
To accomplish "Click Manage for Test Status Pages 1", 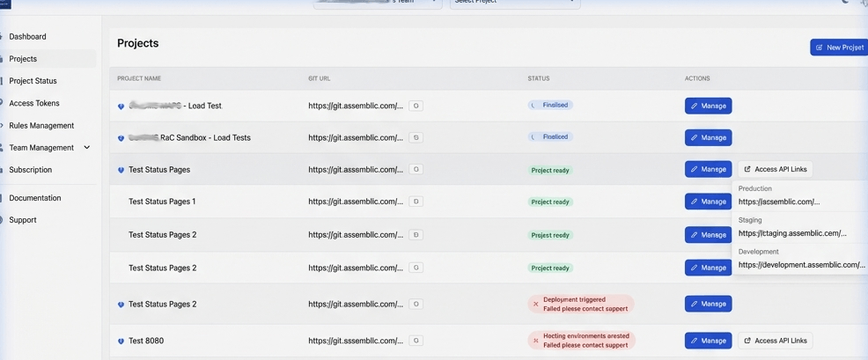I will (708, 202).
